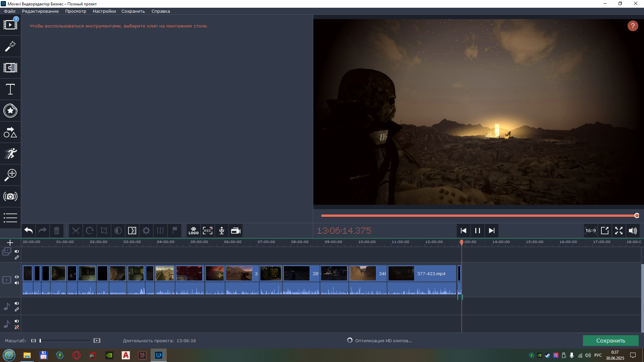The width and height of the screenshot is (644, 362).
Task: Open the Настройки menu
Action: 104,11
